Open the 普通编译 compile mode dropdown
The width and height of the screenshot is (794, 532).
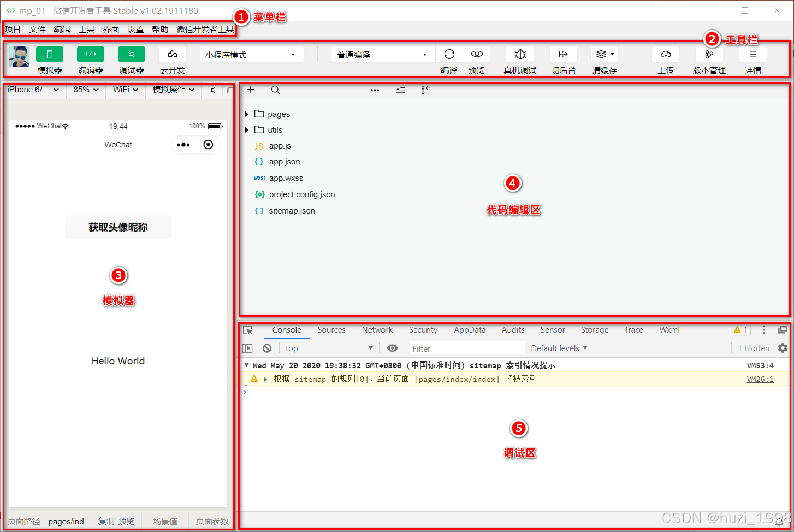(383, 55)
